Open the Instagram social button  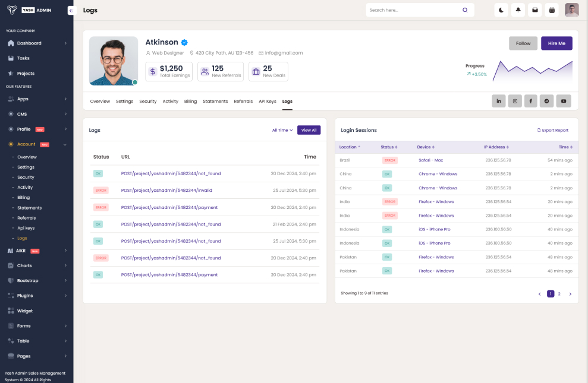[515, 101]
